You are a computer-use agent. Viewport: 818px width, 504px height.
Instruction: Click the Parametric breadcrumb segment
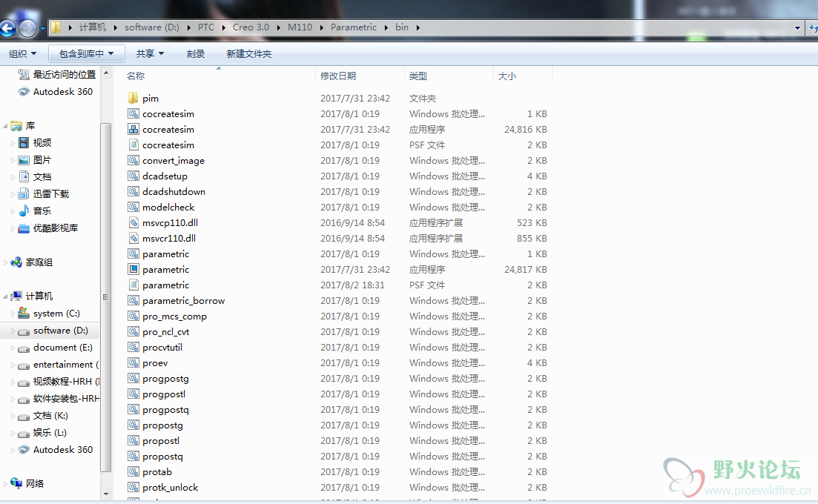[x=354, y=27]
